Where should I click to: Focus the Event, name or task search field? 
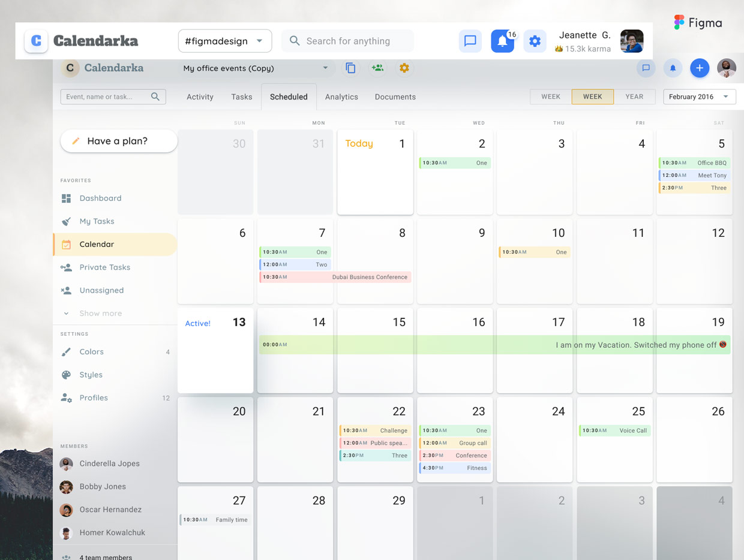(x=113, y=97)
